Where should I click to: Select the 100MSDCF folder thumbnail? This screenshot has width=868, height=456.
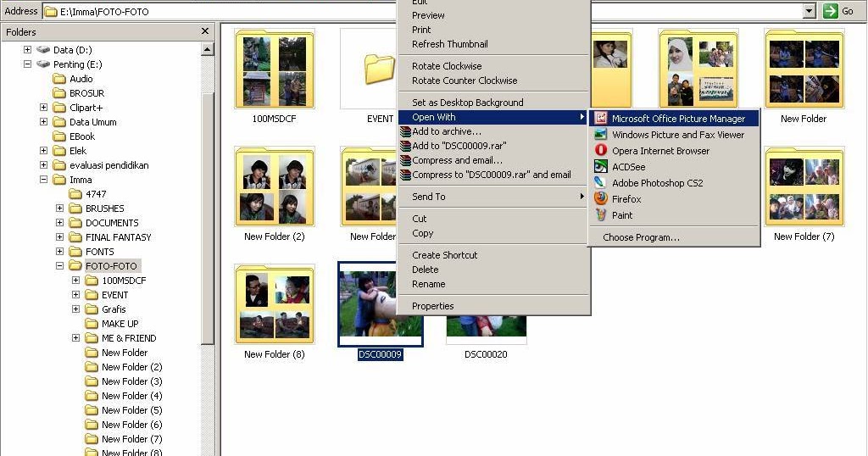click(x=275, y=69)
